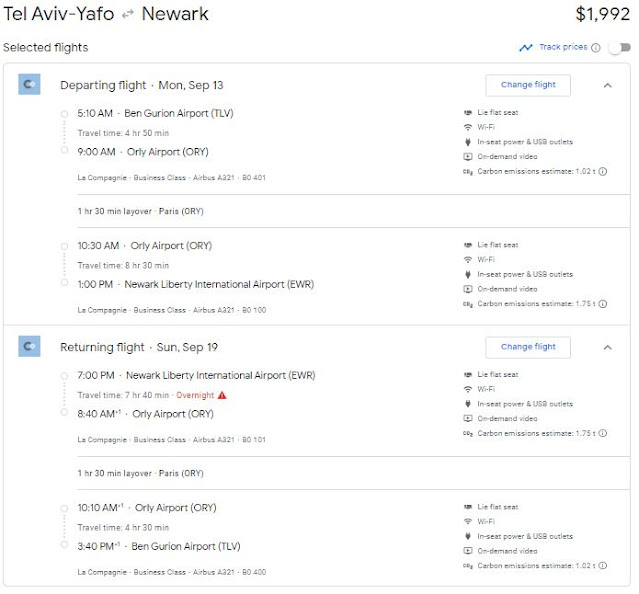Screen dimensions: 639x594
Task: Open emissions info for ORY–TLV returning leg
Action: 603,565
